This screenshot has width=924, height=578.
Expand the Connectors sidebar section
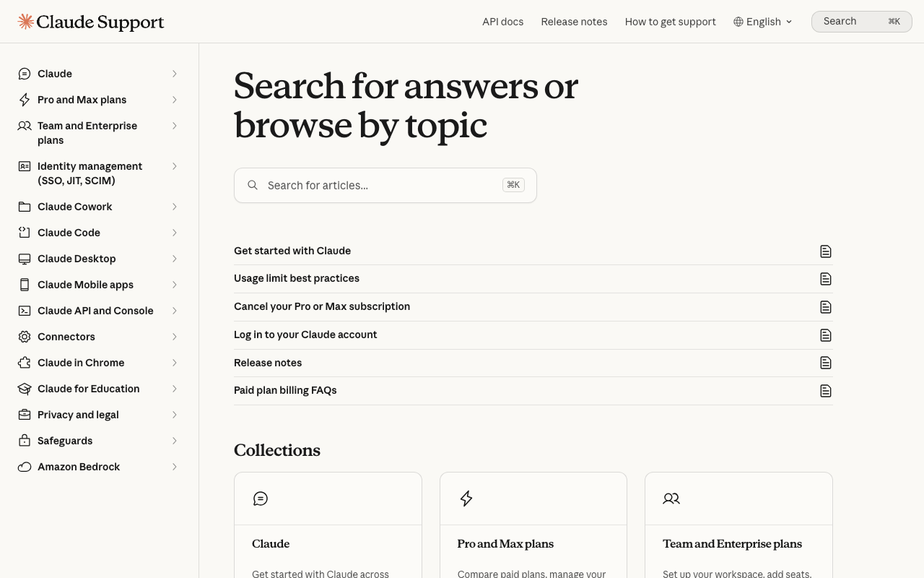175,337
